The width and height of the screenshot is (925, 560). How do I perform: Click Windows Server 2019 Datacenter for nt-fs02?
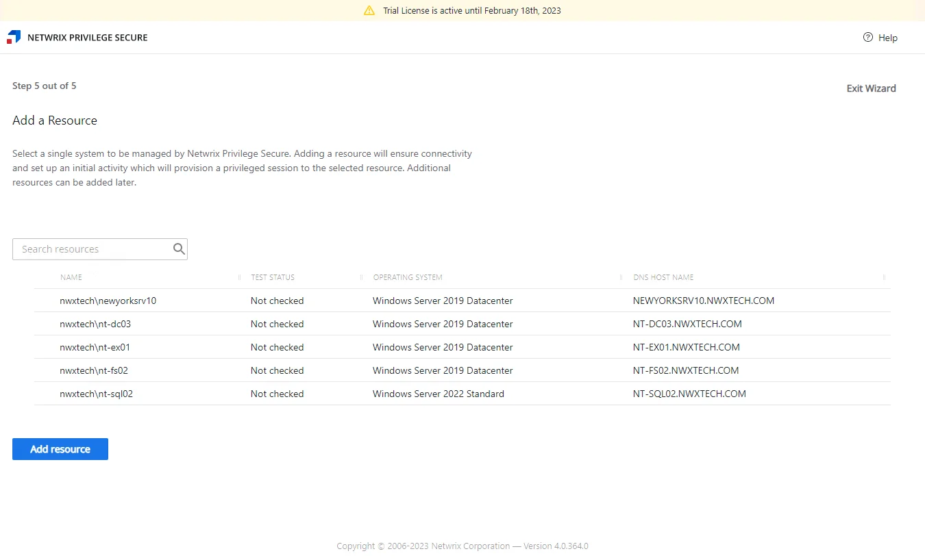[443, 370]
